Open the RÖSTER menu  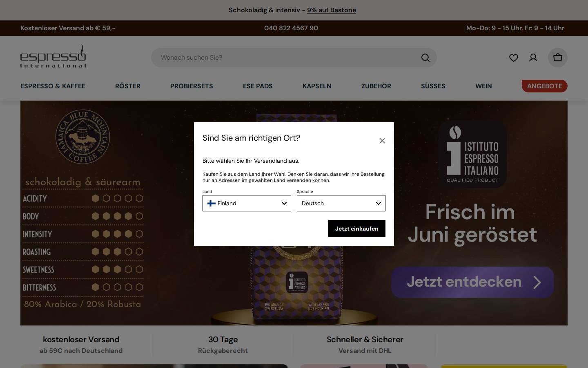128,86
